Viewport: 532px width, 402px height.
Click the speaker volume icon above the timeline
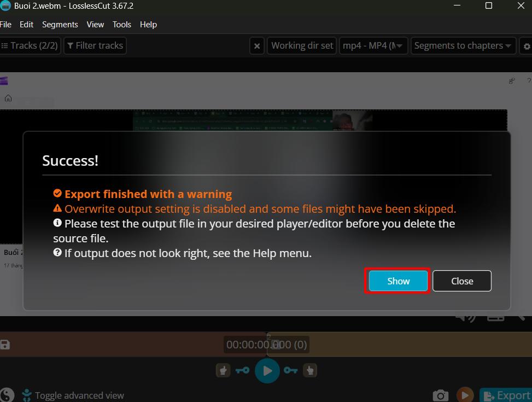click(465, 318)
